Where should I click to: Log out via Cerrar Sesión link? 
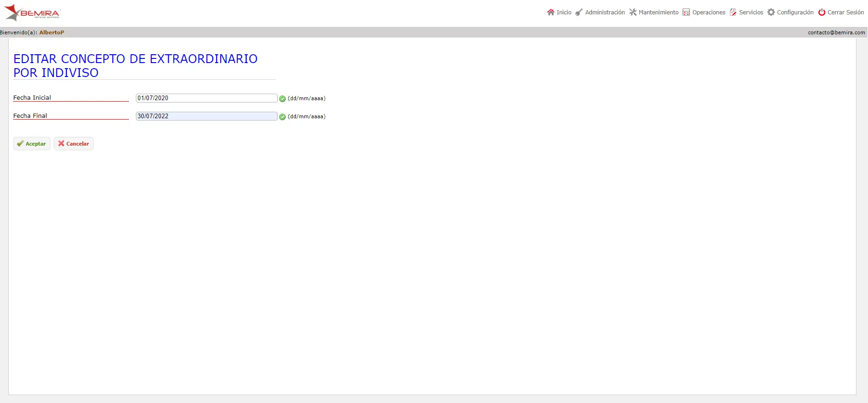click(846, 13)
